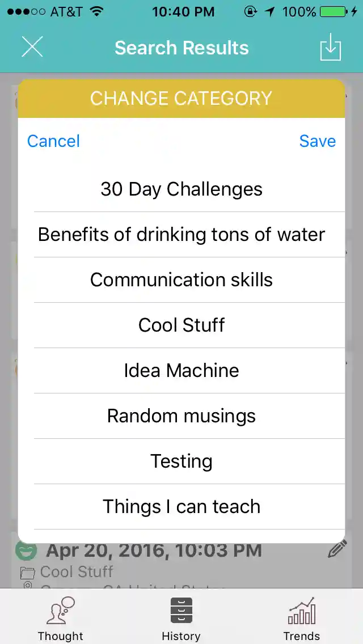This screenshot has height=644, width=363.
Task: Open the Thought tab
Action: [x=61, y=618]
